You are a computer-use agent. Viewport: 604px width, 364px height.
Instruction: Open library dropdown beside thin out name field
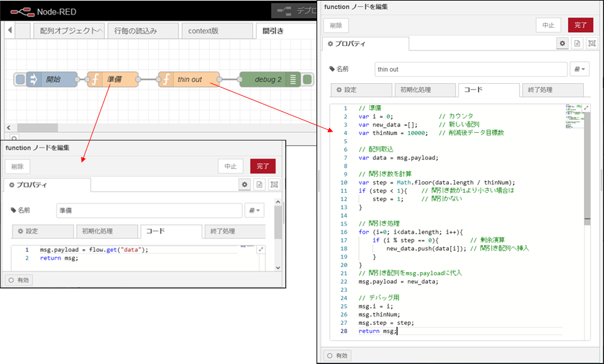pos(579,69)
